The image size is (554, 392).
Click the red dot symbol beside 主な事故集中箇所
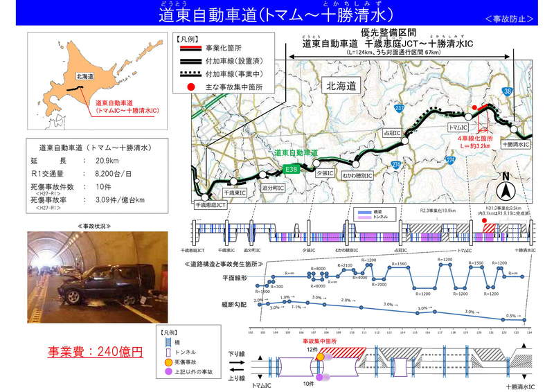[x=191, y=87]
